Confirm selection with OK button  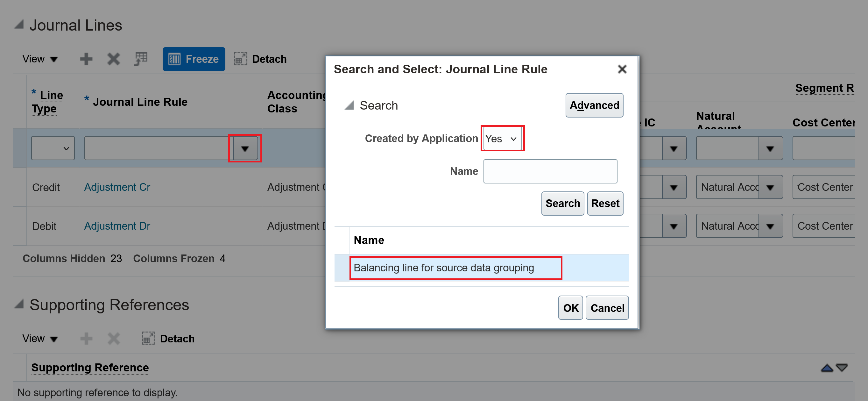point(570,308)
